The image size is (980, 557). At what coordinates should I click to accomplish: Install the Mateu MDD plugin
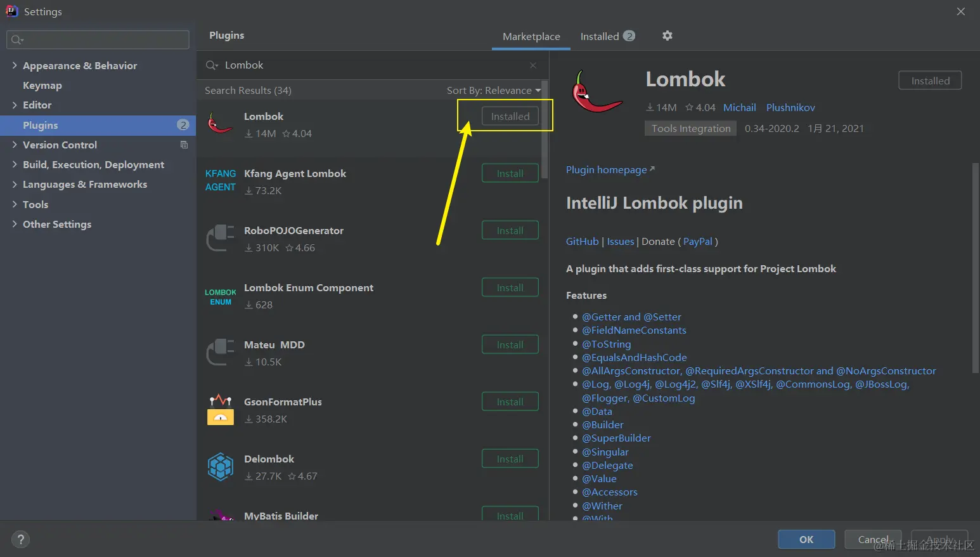coord(510,344)
